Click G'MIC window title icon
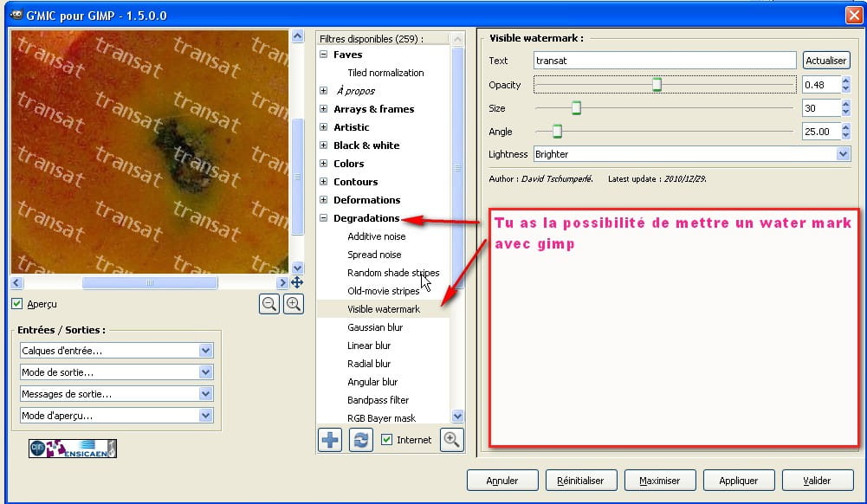Screen dimensions: 867x504 point(16,15)
